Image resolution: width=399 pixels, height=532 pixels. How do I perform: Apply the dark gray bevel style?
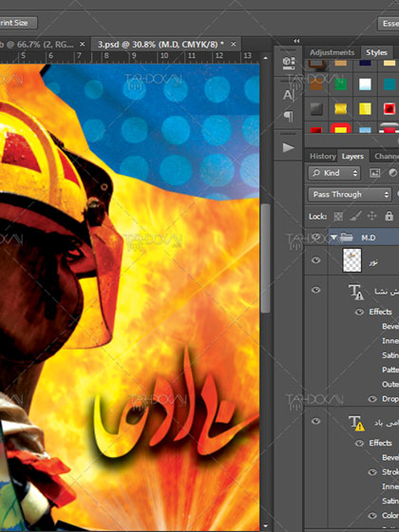coord(316,109)
